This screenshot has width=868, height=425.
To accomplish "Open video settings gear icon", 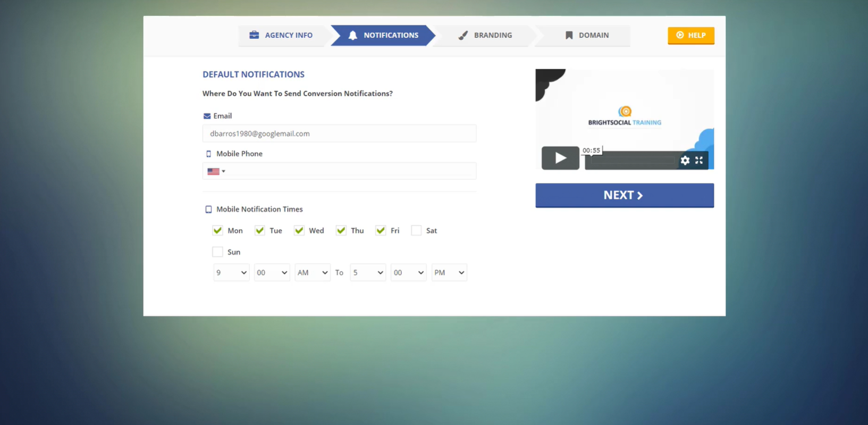I will coord(685,160).
